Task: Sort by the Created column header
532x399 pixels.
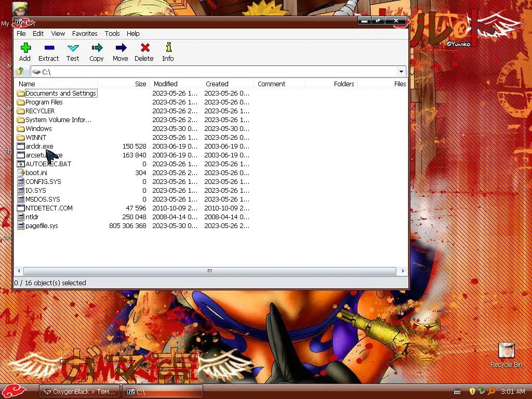Action: [228, 84]
